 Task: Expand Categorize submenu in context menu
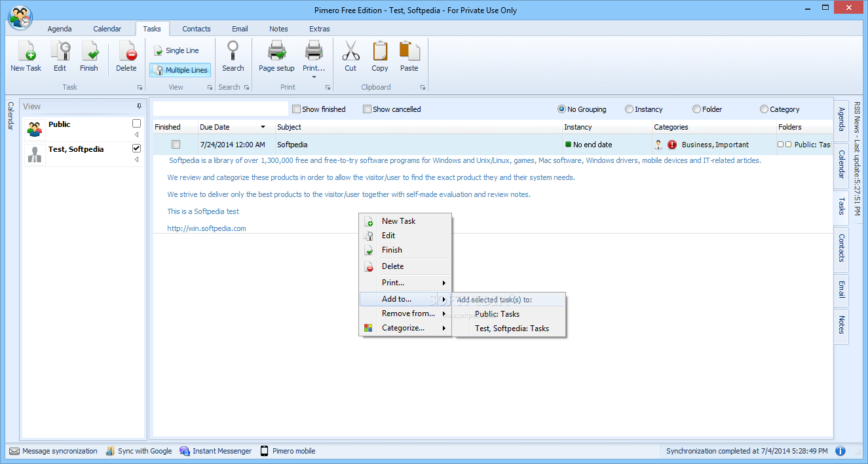[406, 328]
